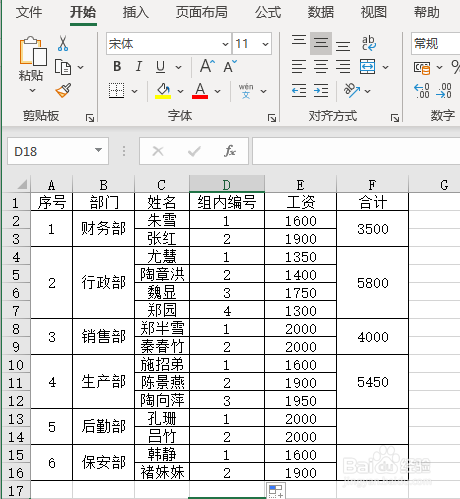The width and height of the screenshot is (460, 499).
Task: Open fill color dropdown arrow
Action: click(x=181, y=91)
